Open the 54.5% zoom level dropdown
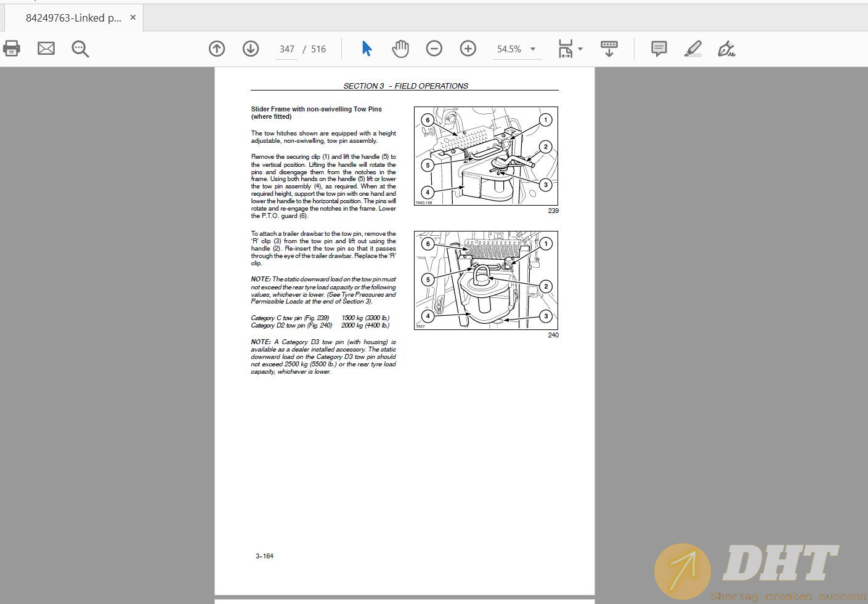868x604 pixels. click(516, 49)
